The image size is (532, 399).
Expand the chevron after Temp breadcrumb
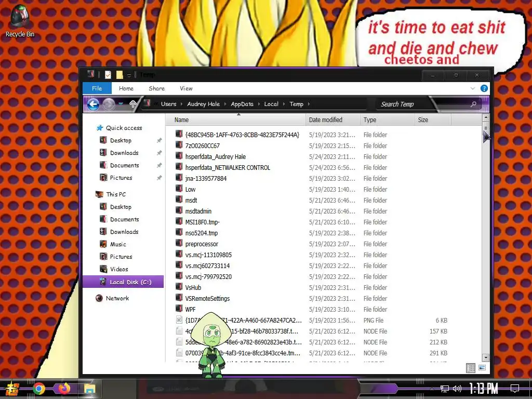(309, 104)
